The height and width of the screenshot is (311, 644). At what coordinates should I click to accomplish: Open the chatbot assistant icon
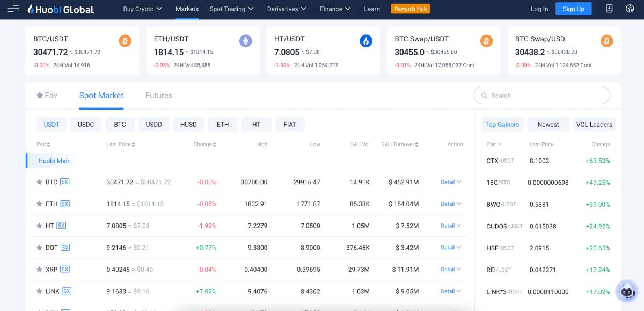pos(626,291)
